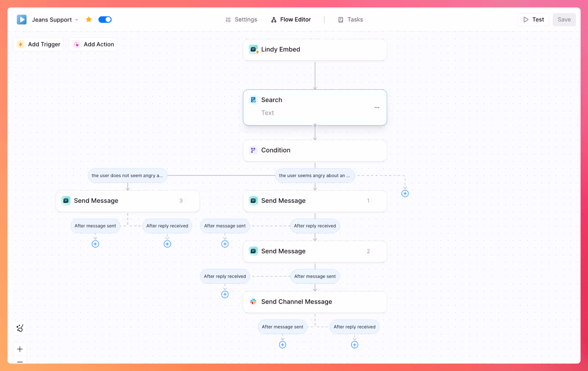Select the 'user seems angry about' condition
The image size is (588, 371).
[315, 175]
